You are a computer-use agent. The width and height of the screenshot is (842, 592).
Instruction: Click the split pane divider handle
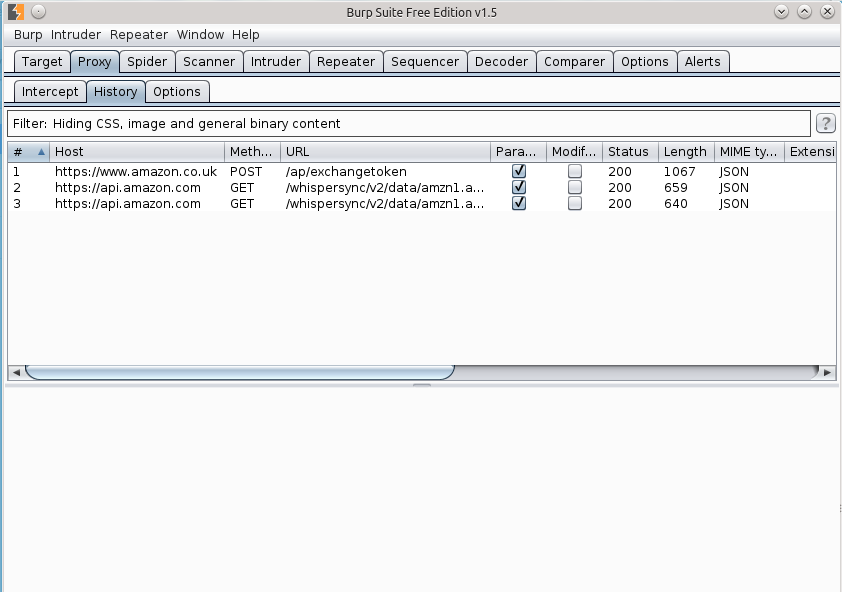[x=422, y=385]
